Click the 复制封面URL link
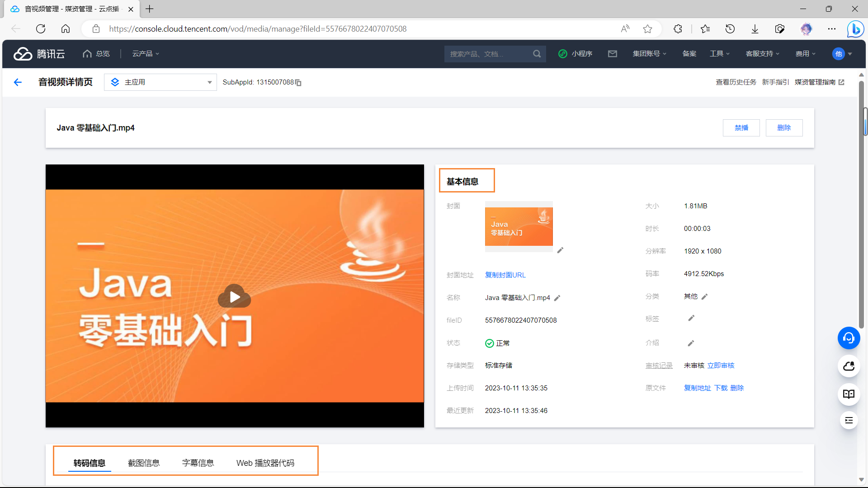This screenshot has width=868, height=488. [505, 275]
